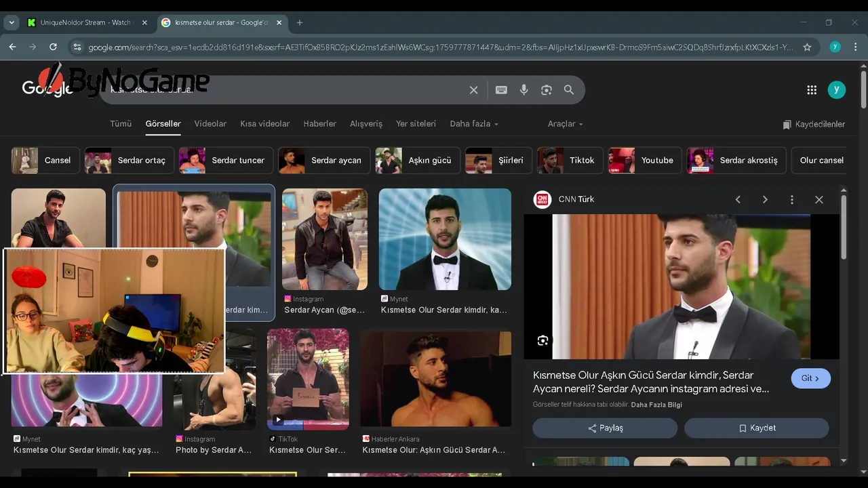The image size is (868, 488).
Task: Search inside preview image with Lens icon
Action: 542,340
